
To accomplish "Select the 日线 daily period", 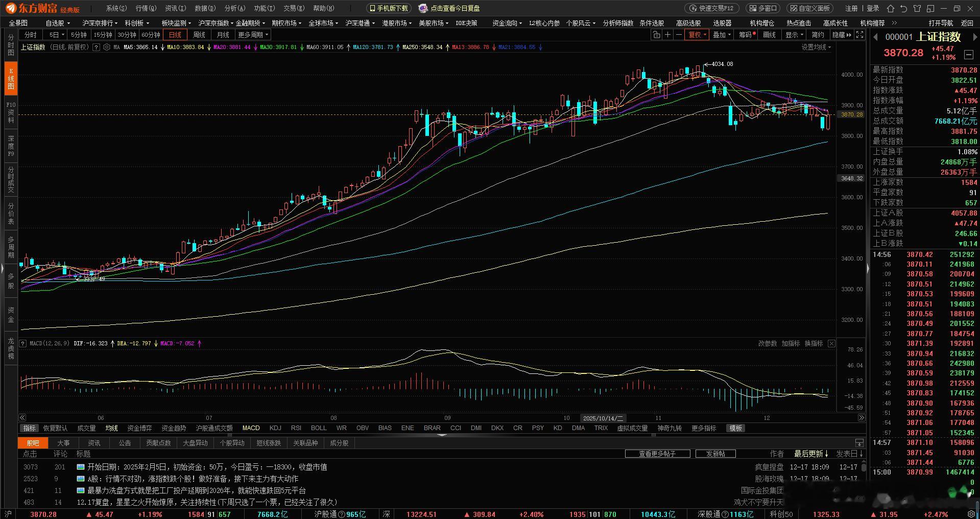I will pyautogui.click(x=175, y=35).
